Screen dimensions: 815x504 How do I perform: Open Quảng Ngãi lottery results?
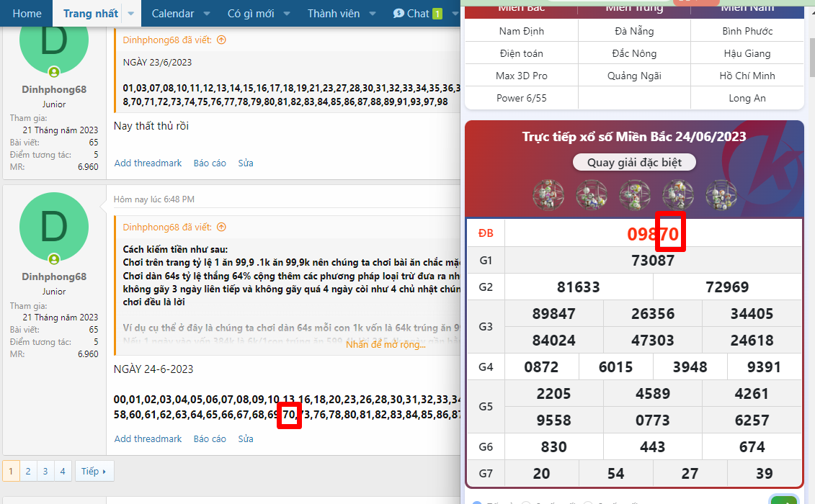(634, 76)
